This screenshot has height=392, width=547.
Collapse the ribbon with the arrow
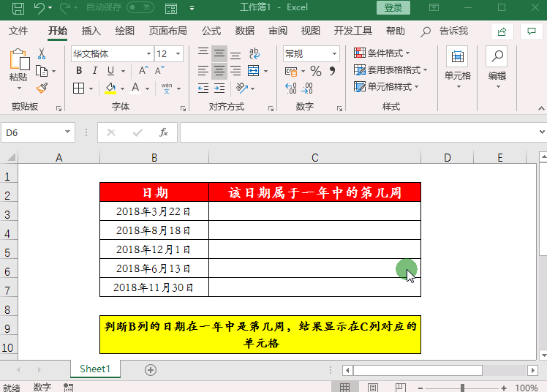click(x=541, y=108)
